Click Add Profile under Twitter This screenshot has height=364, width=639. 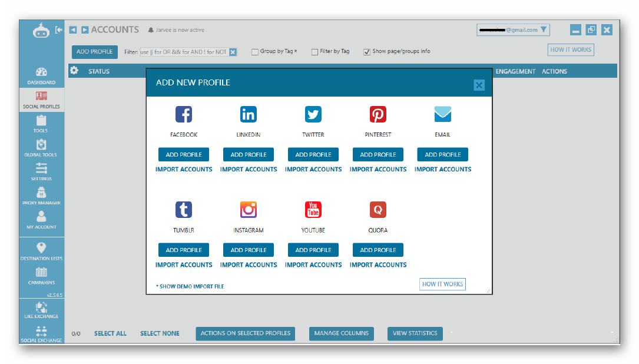pyautogui.click(x=313, y=154)
